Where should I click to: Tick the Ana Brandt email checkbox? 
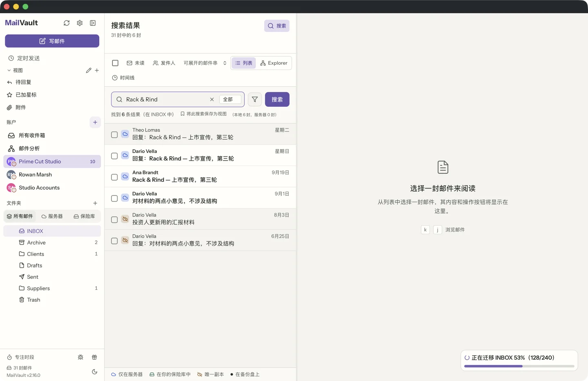tap(114, 177)
